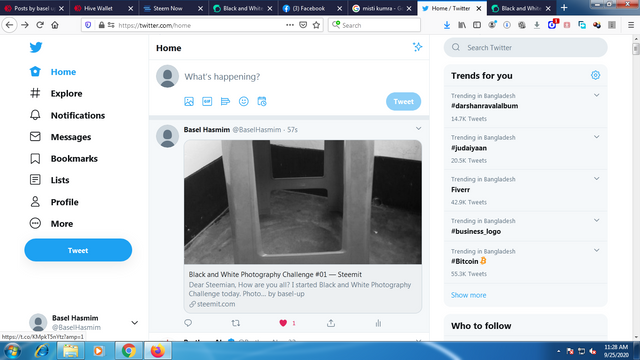Click the Firefox search box
This screenshot has width=640, height=360.
click(x=374, y=25)
